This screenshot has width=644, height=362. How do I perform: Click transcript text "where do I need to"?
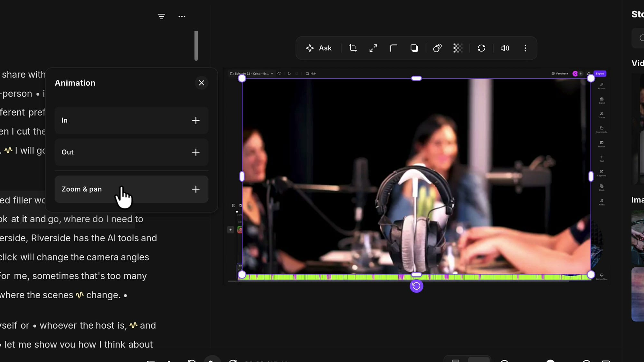(103, 219)
